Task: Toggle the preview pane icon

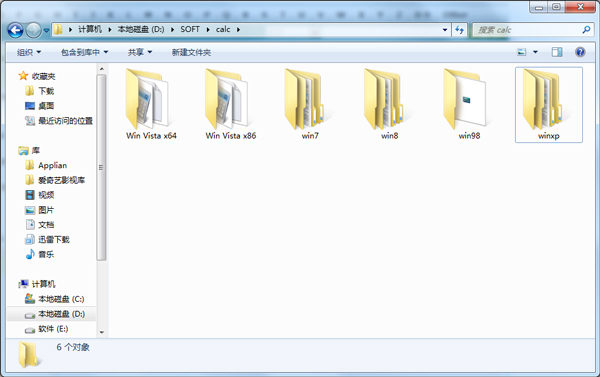Action: (557, 52)
